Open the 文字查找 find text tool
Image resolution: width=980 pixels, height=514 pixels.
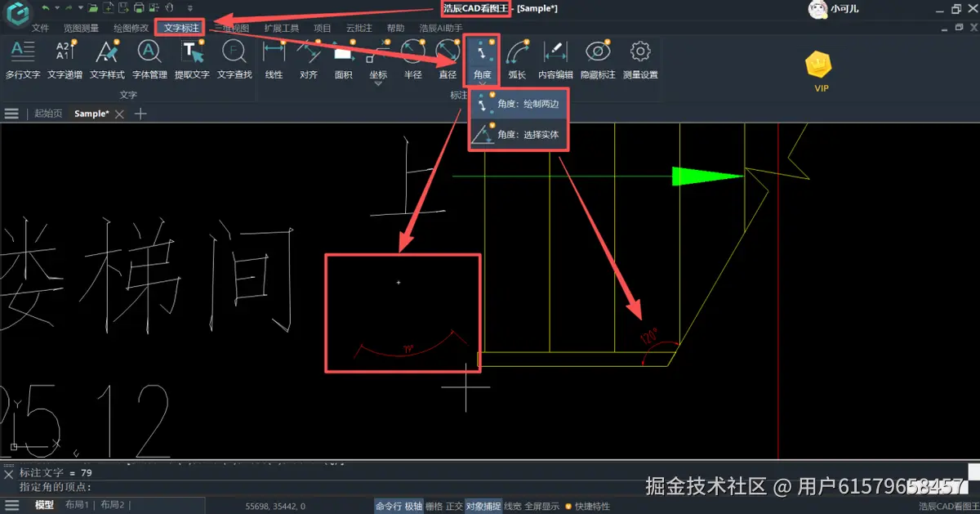click(234, 60)
